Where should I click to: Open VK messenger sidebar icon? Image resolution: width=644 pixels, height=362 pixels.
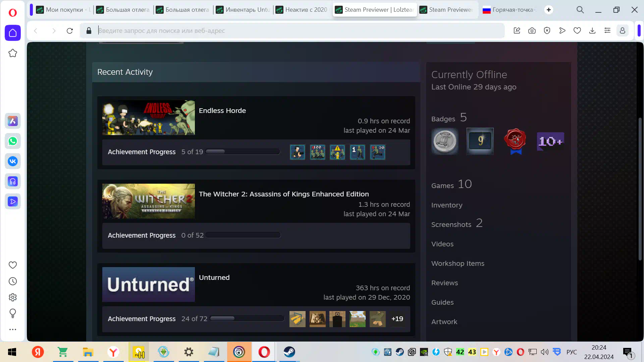point(13,161)
